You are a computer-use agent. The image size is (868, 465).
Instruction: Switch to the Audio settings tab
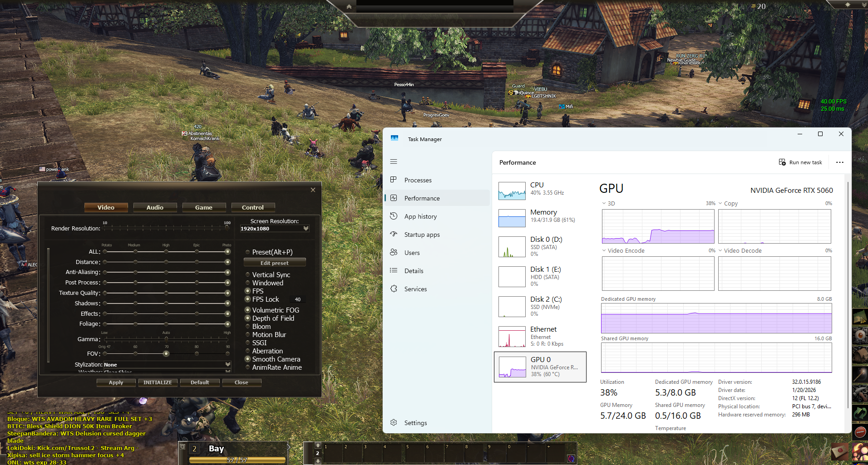click(155, 207)
